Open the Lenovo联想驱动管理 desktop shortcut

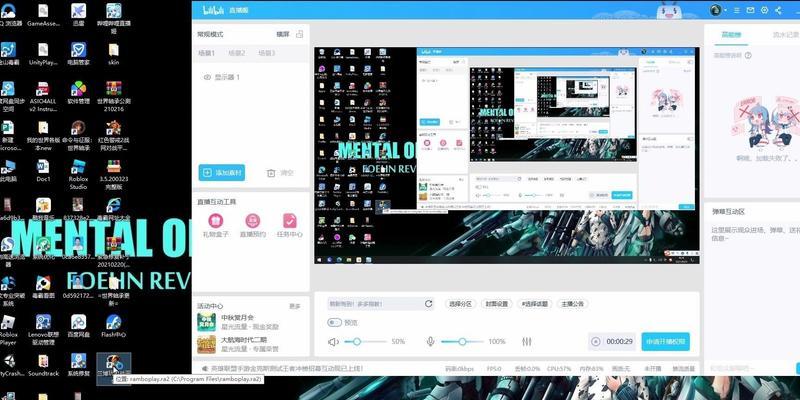point(43,329)
